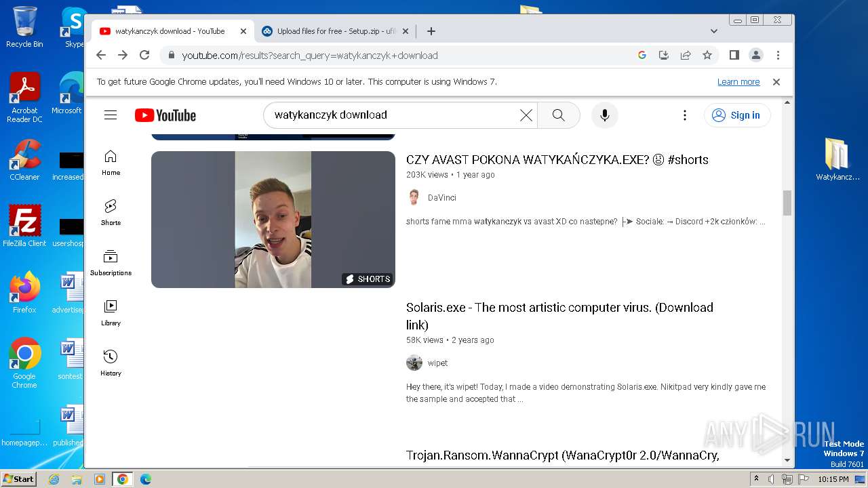868x488 pixels.
Task: Share this page from the address bar
Action: (x=686, y=56)
